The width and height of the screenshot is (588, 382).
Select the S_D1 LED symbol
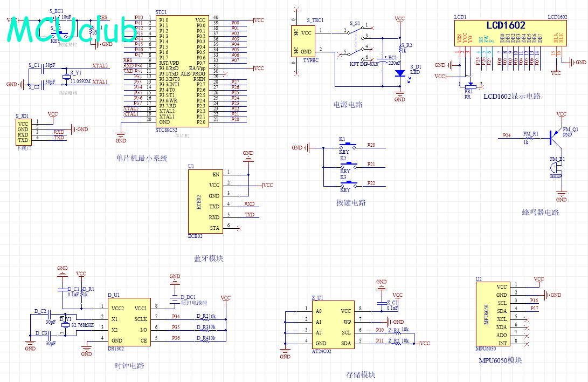point(399,72)
